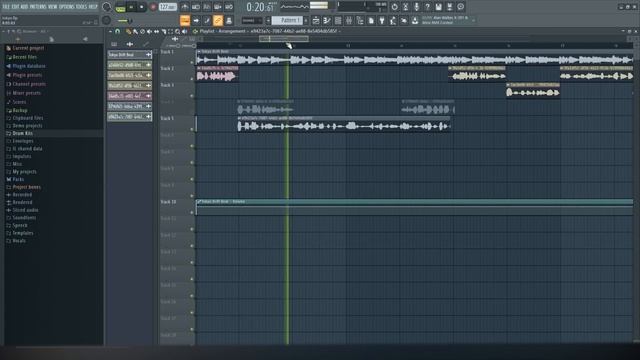Mute Track 1 using its green dot
640x360 pixels.
(x=192, y=62)
